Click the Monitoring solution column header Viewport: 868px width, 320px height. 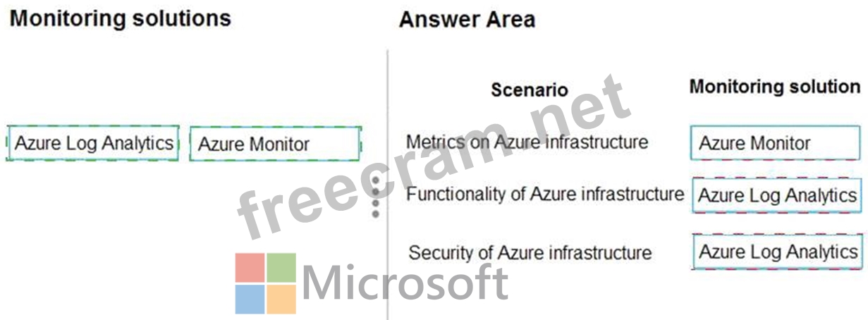click(x=775, y=87)
